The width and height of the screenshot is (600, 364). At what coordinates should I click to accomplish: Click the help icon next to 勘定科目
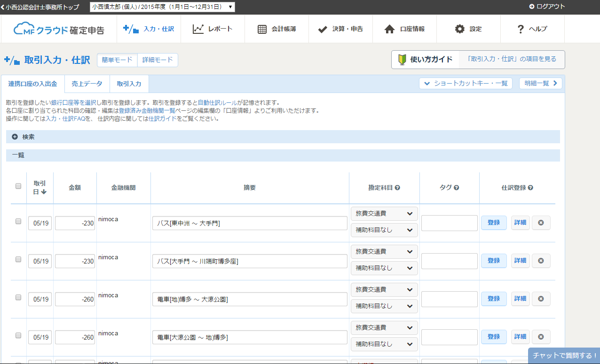pyautogui.click(x=397, y=188)
